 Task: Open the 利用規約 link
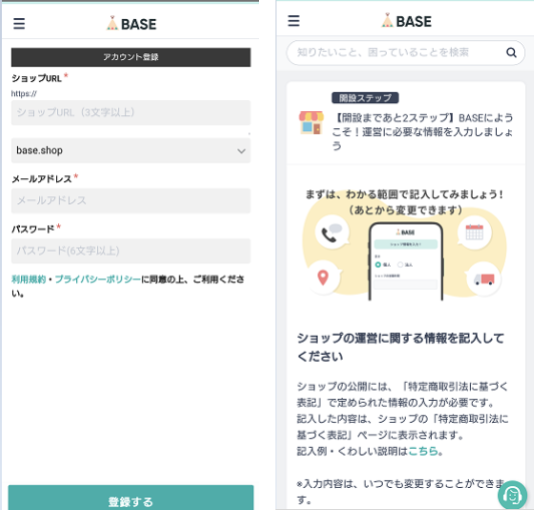(x=29, y=280)
